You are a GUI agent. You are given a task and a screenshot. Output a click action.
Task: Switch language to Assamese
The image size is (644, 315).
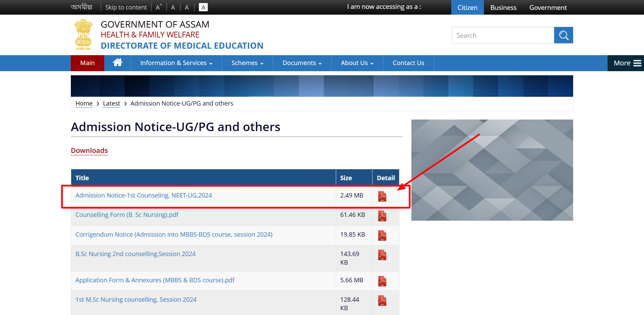(x=82, y=7)
